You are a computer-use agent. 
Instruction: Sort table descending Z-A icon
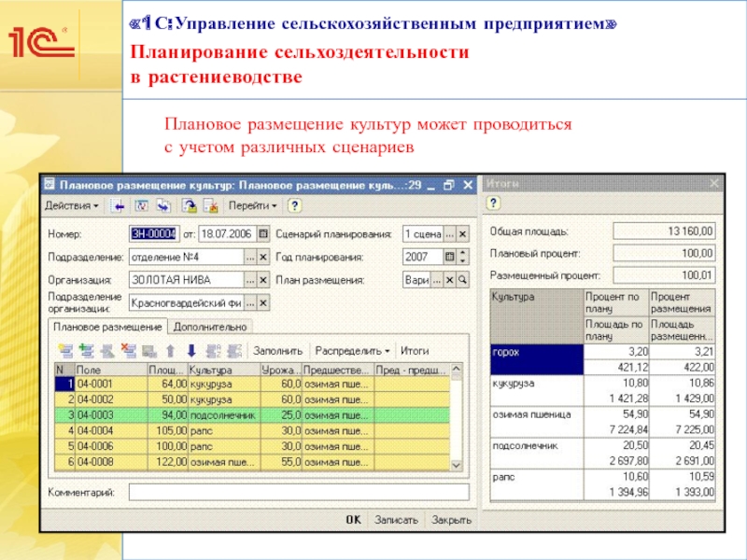(234, 351)
